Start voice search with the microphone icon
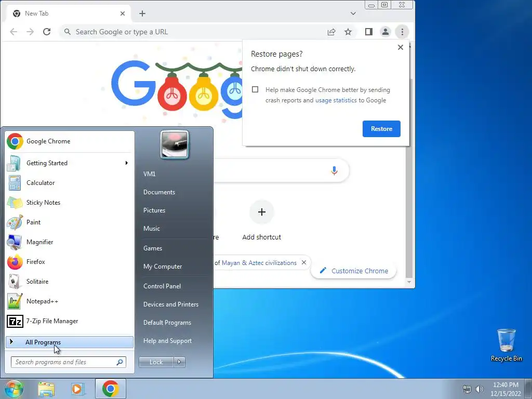Screen dimensions: 532x399 coord(334,170)
